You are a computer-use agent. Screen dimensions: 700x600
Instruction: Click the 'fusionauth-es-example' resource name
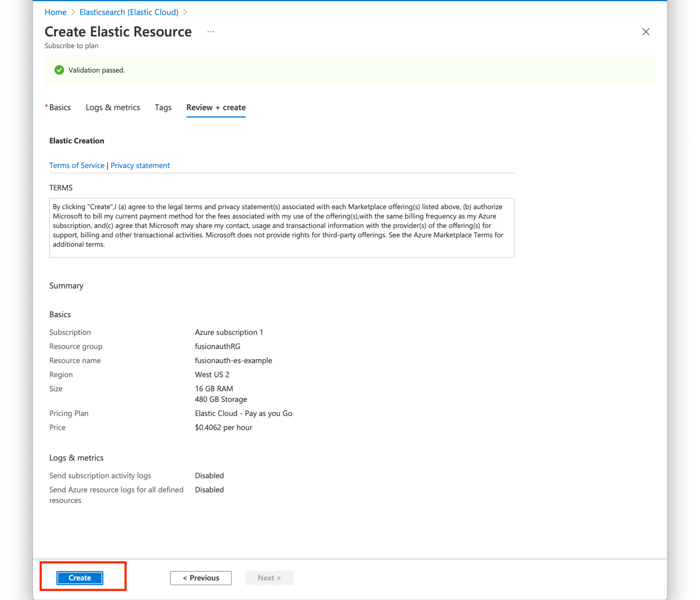click(234, 360)
